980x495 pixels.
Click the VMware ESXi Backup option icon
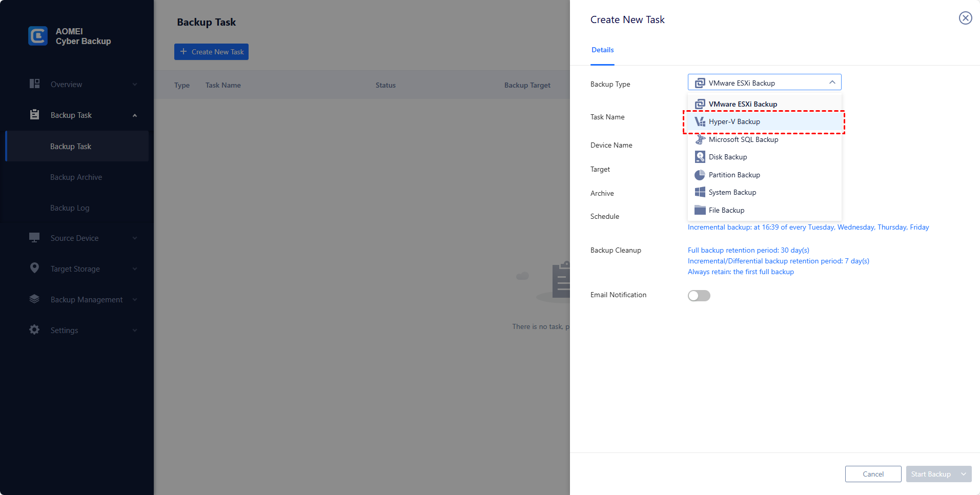coord(700,104)
